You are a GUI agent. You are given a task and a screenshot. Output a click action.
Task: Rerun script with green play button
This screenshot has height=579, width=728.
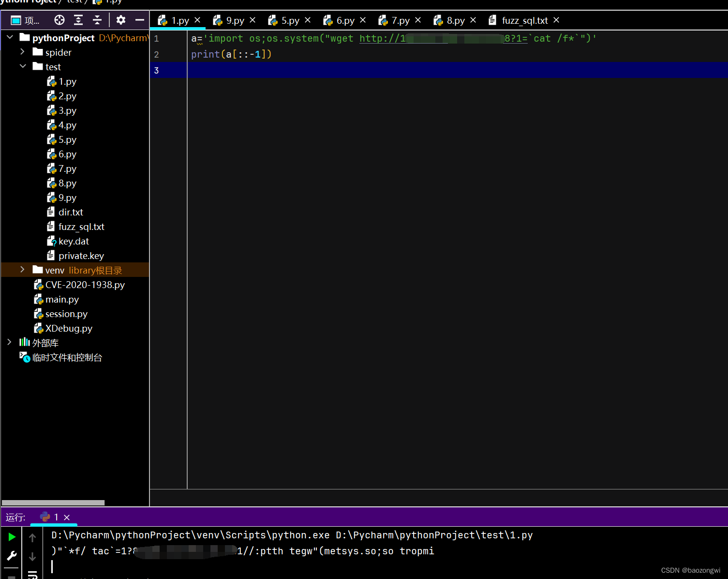point(12,536)
